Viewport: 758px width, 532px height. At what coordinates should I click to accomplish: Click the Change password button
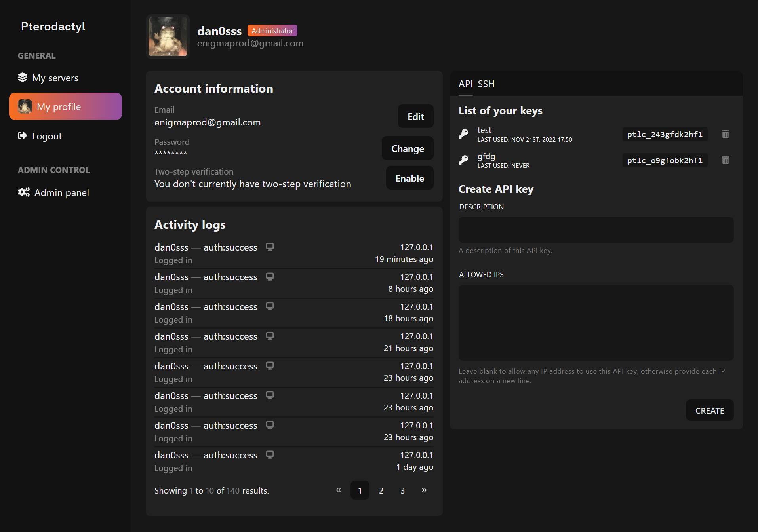[408, 149]
